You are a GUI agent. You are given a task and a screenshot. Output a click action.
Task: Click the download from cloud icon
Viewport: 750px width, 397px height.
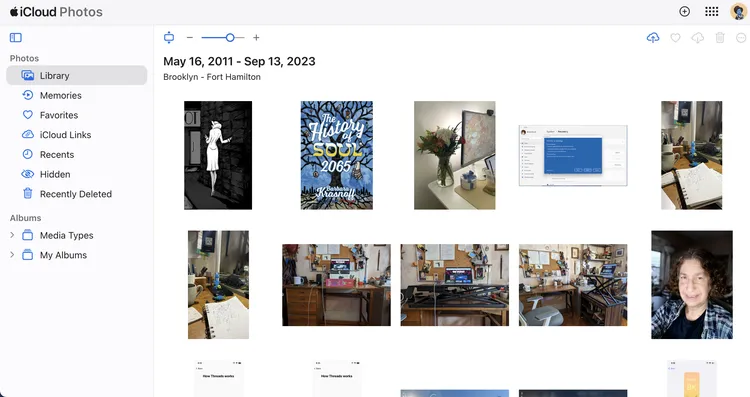click(x=698, y=37)
